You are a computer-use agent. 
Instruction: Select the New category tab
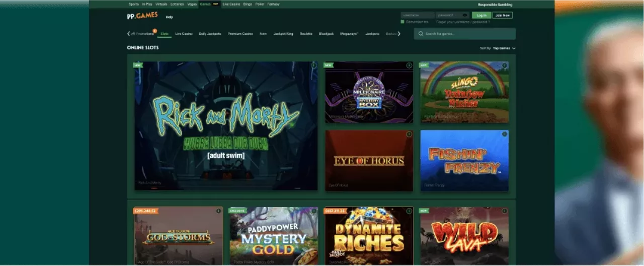263,34
